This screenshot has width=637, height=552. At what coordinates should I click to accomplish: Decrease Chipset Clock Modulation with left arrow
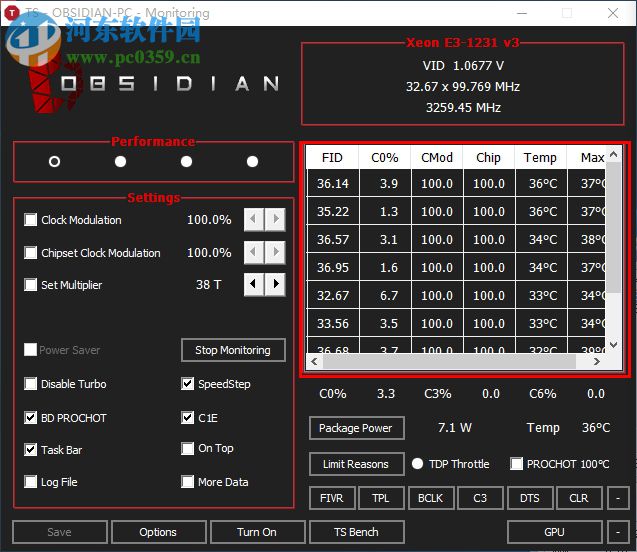pyautogui.click(x=254, y=253)
